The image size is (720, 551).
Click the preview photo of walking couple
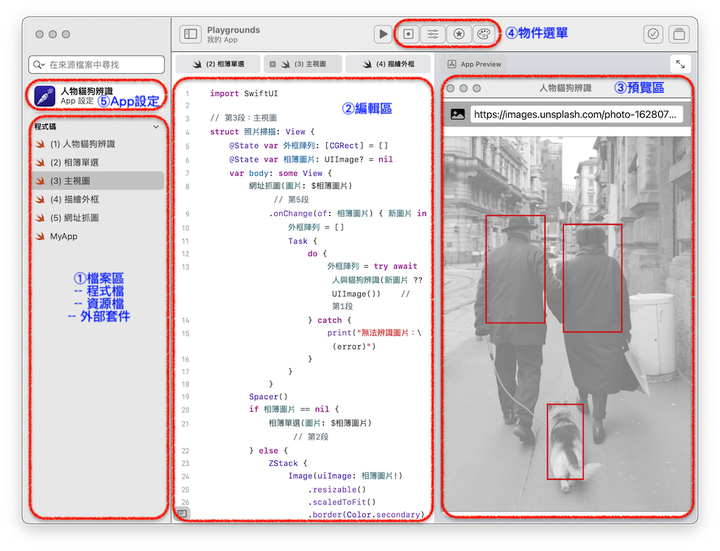[x=568, y=324]
